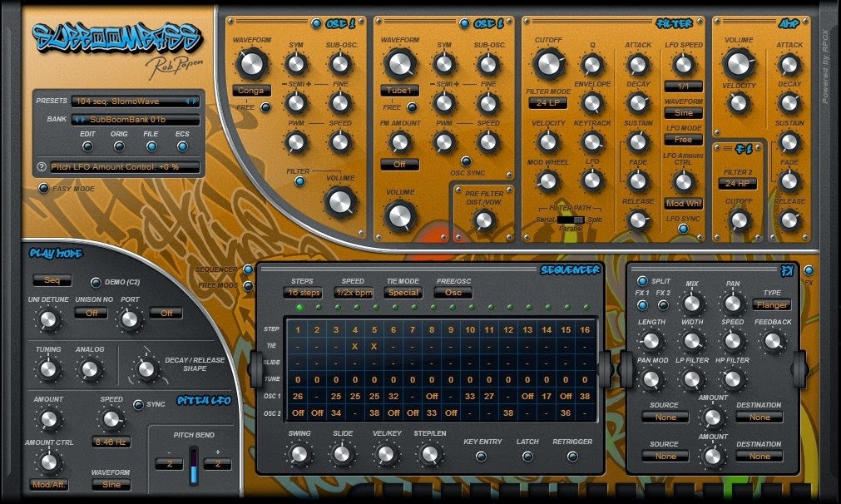
Task: Click the previous SubBoomBank arrow
Action: [x=77, y=120]
